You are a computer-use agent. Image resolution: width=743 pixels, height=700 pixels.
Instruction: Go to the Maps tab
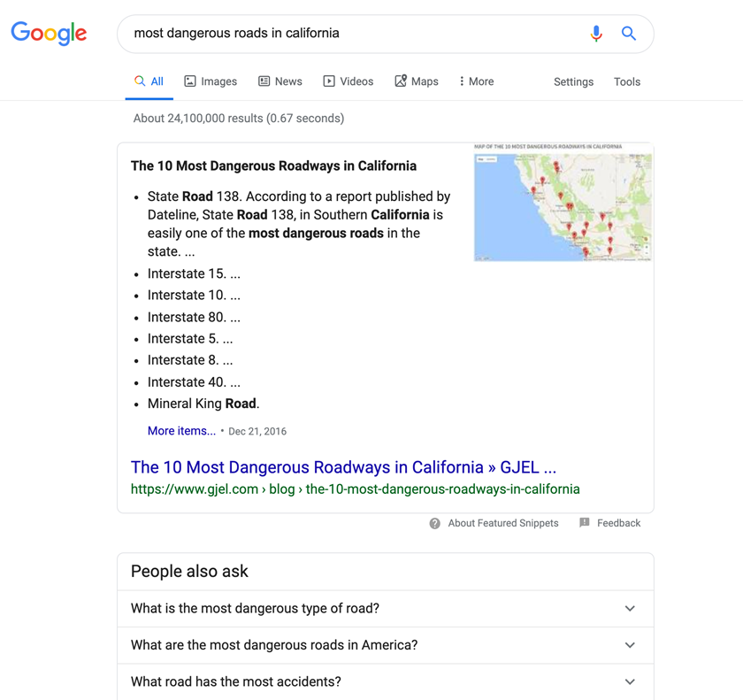click(x=416, y=81)
